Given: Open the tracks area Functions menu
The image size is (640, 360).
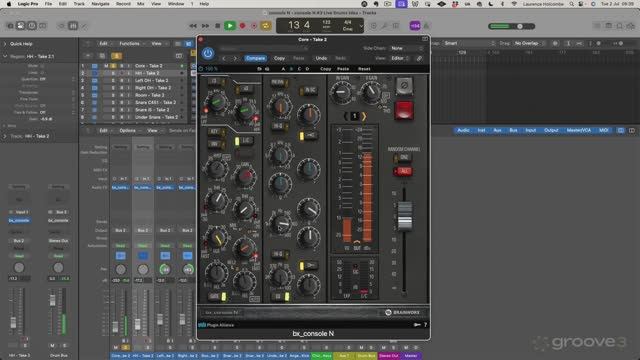Looking at the screenshot, I should point(131,44).
